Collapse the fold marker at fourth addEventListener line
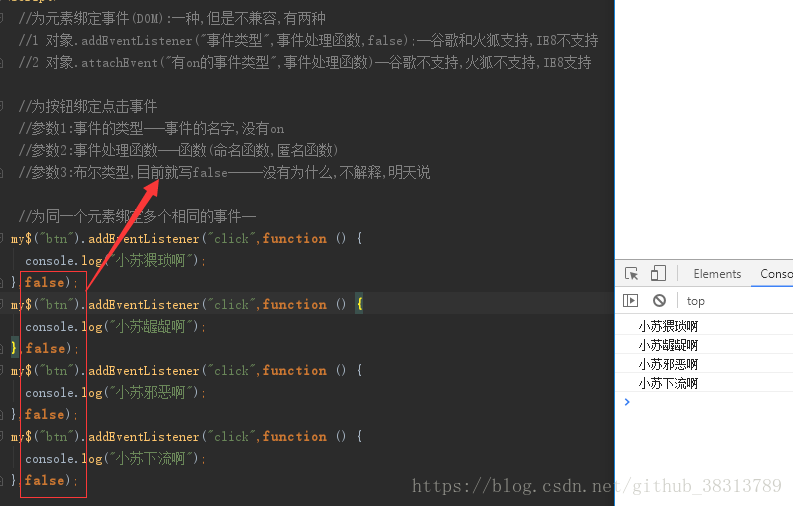Image resolution: width=793 pixels, height=506 pixels. tap(2, 436)
